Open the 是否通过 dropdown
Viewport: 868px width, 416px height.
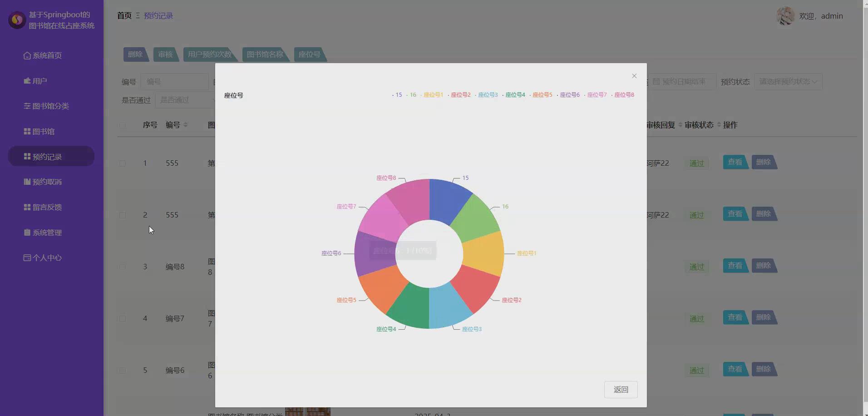point(186,100)
